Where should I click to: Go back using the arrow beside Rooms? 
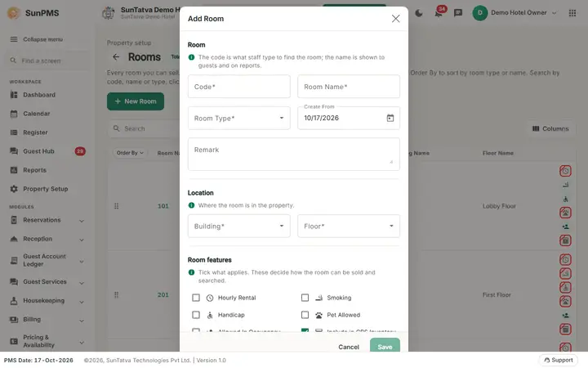tap(116, 57)
